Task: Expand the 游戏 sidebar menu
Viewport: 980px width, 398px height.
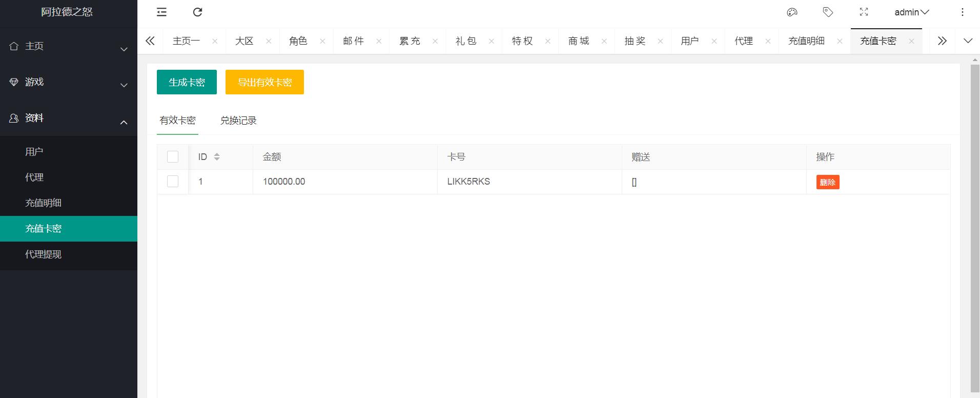Action: tap(69, 83)
